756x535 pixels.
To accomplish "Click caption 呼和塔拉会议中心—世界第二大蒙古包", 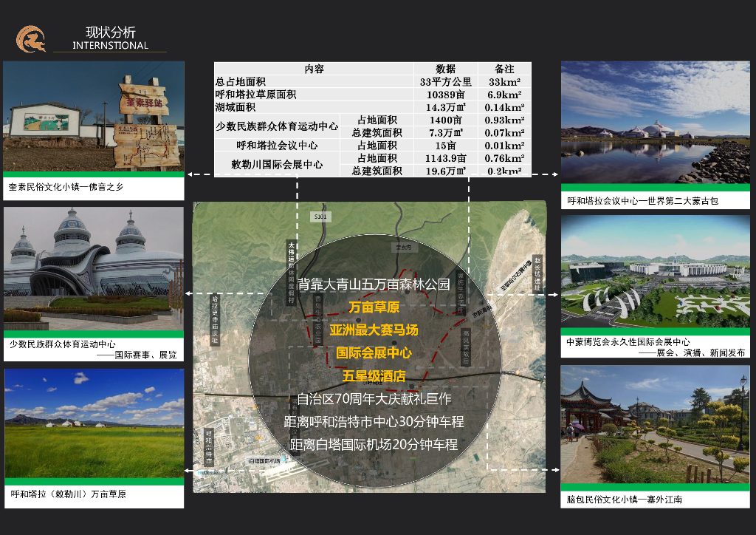I will 643,201.
